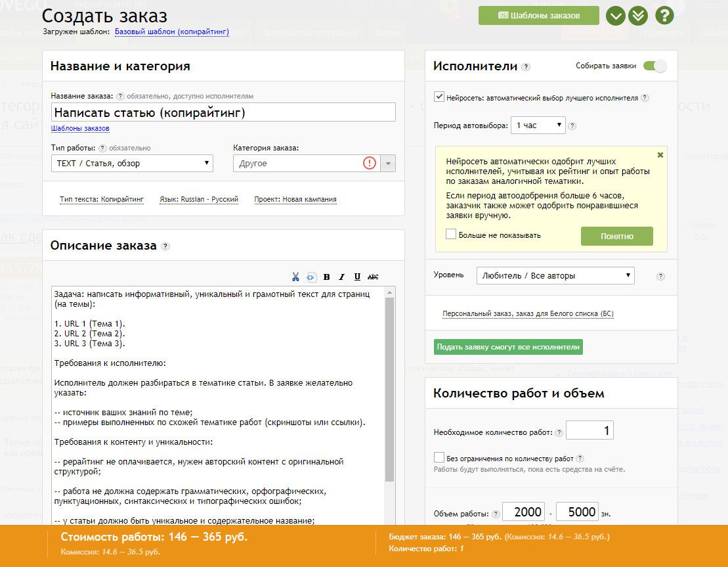
Task: Apply strikethrough ABC formatting
Action: click(373, 277)
